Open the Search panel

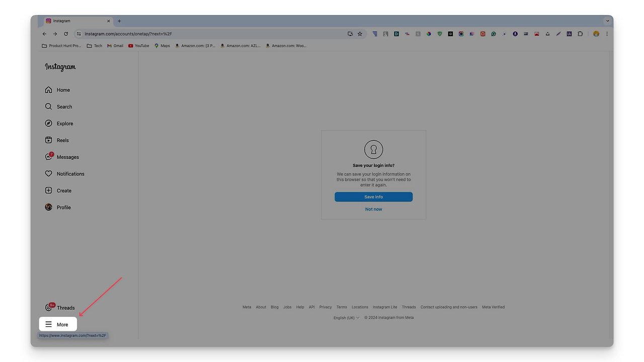58,107
